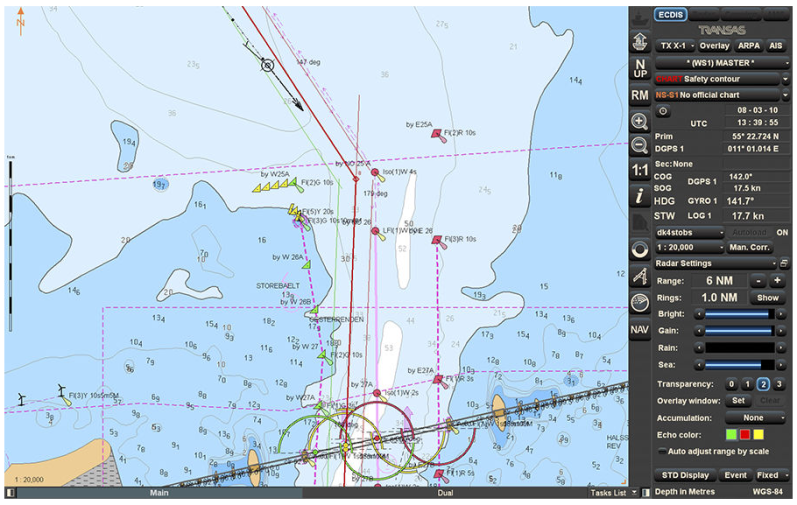Viewport: 797px width, 505px height.
Task: Increase radar range with plus button
Action: click(x=777, y=280)
